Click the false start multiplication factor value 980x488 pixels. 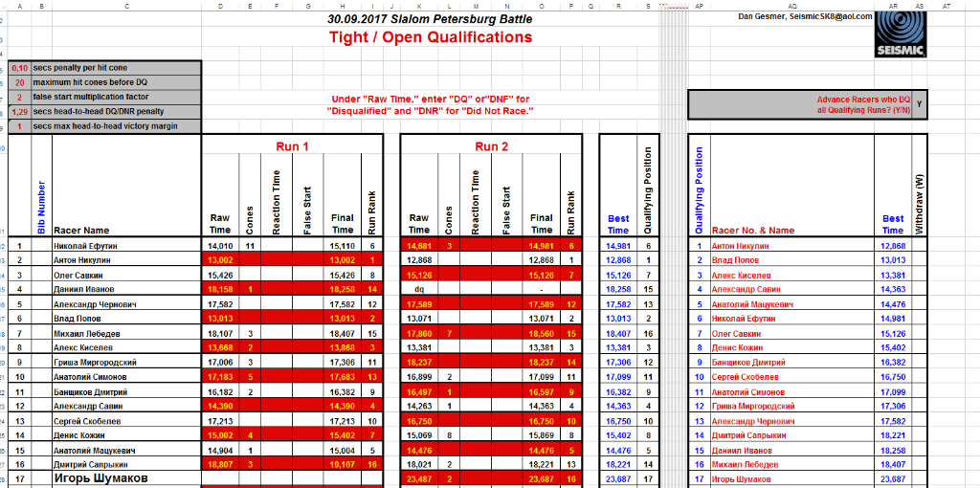(x=19, y=98)
